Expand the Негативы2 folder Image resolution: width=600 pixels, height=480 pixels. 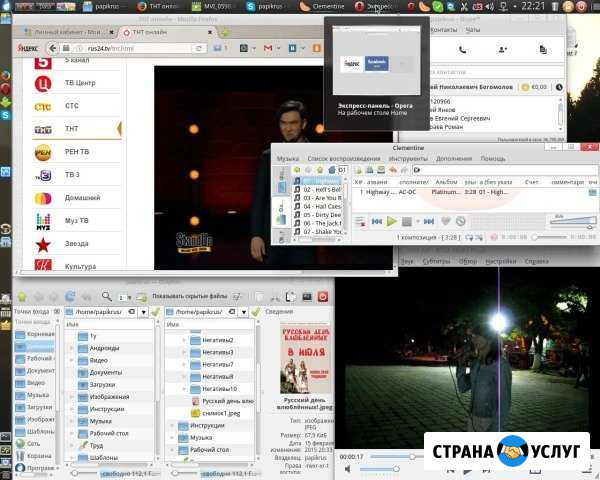click(x=184, y=340)
